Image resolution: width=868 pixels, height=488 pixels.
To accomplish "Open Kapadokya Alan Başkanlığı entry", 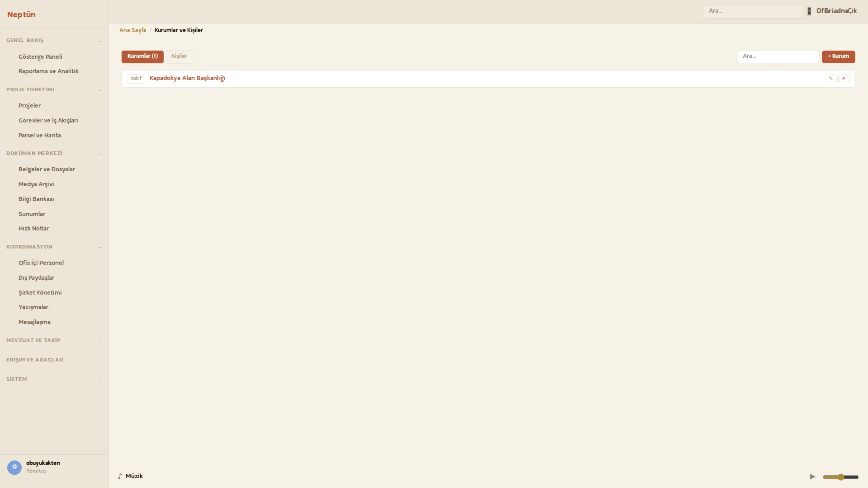I will click(187, 78).
